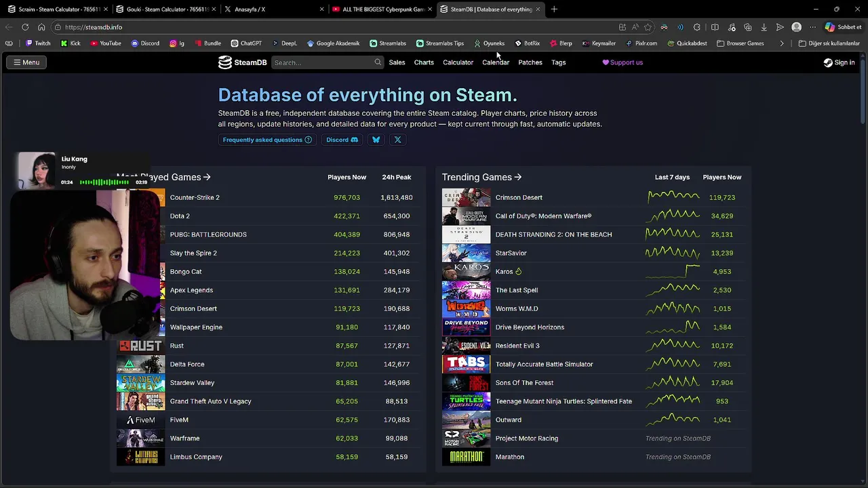Open browser extensions puzzle icon

697,27
